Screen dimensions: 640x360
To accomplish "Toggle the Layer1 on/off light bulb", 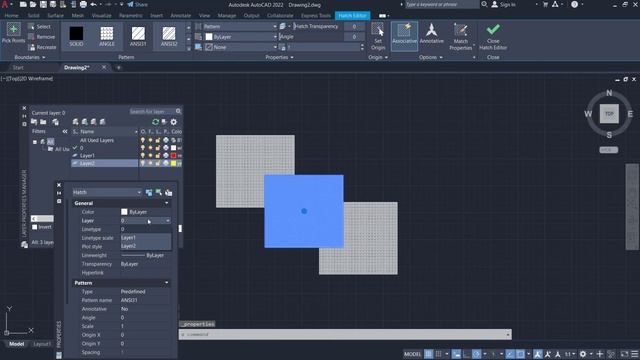I will (143, 156).
